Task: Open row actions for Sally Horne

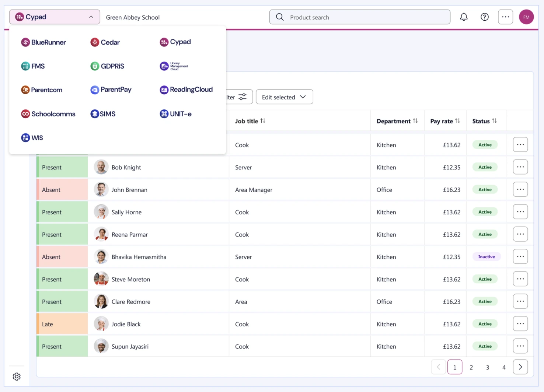Action: pyautogui.click(x=520, y=212)
